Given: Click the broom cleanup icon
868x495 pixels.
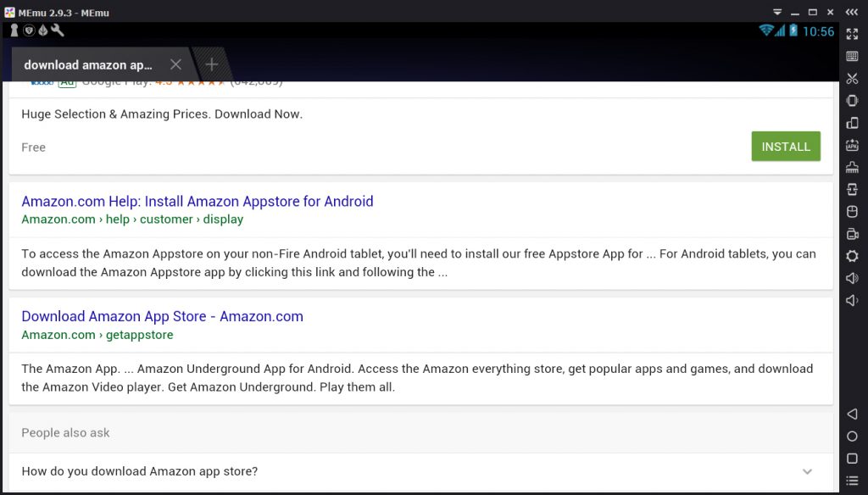Looking at the screenshot, I should (x=852, y=167).
